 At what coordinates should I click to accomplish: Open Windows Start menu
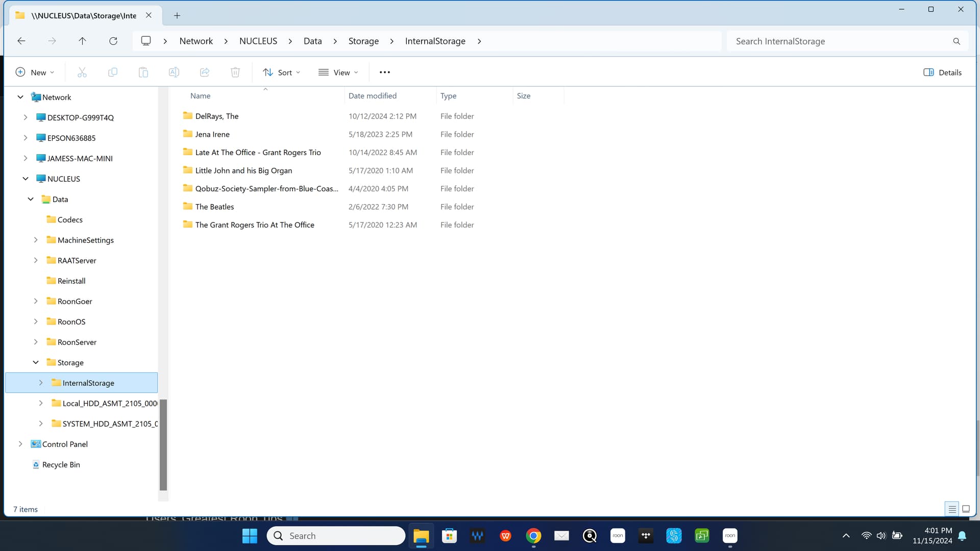coord(250,536)
